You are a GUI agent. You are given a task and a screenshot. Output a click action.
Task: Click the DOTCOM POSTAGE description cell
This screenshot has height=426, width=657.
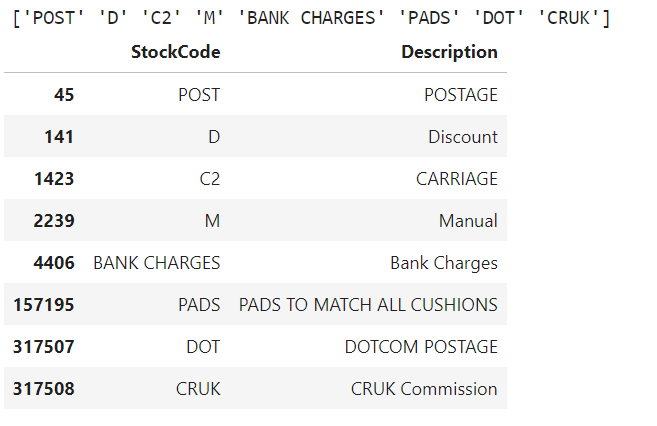421,347
